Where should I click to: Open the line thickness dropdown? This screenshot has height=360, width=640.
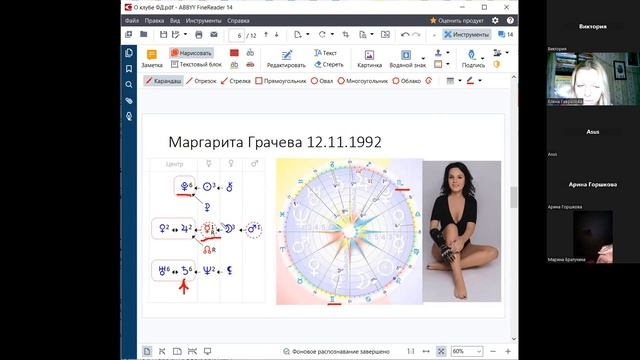click(453, 81)
